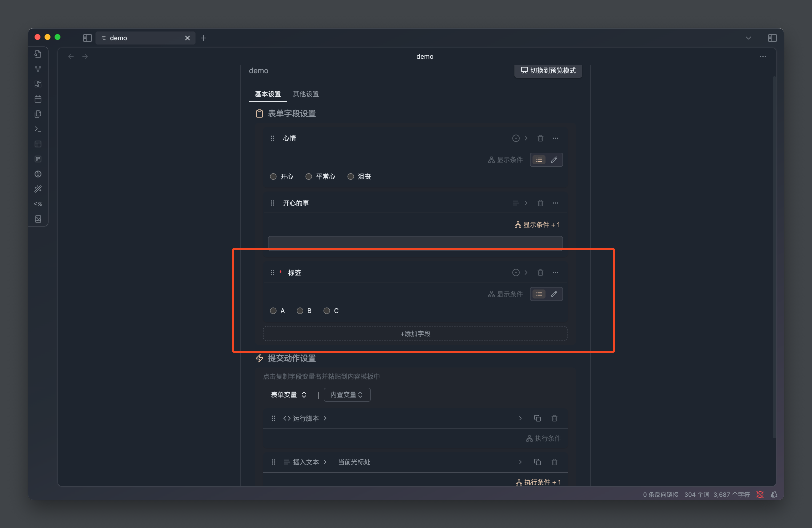
Task: Click the 开心的事 text input box
Action: pos(415,242)
